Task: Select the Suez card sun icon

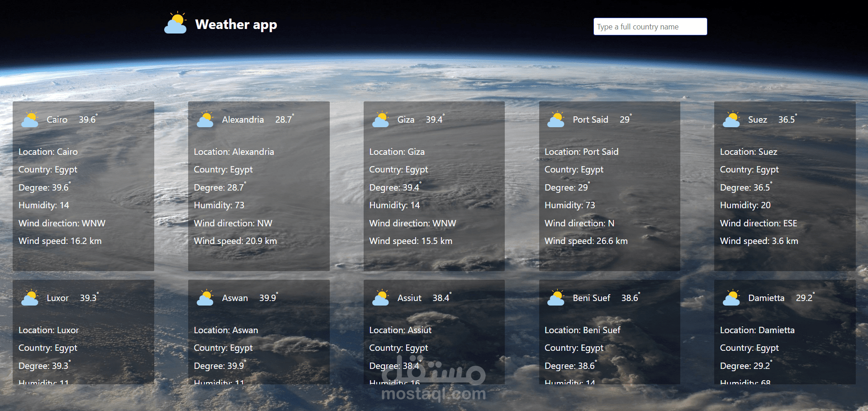Action: point(731,119)
